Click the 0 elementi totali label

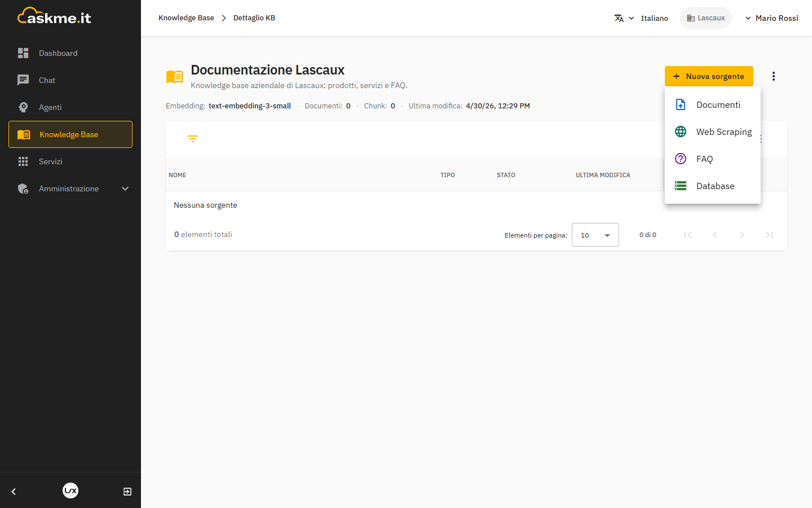(203, 235)
